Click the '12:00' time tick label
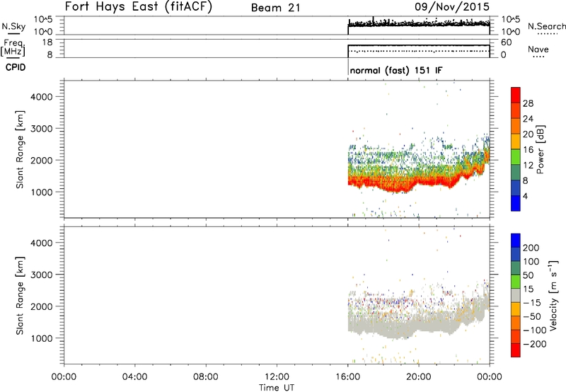The width and height of the screenshot is (566, 392). [277, 377]
